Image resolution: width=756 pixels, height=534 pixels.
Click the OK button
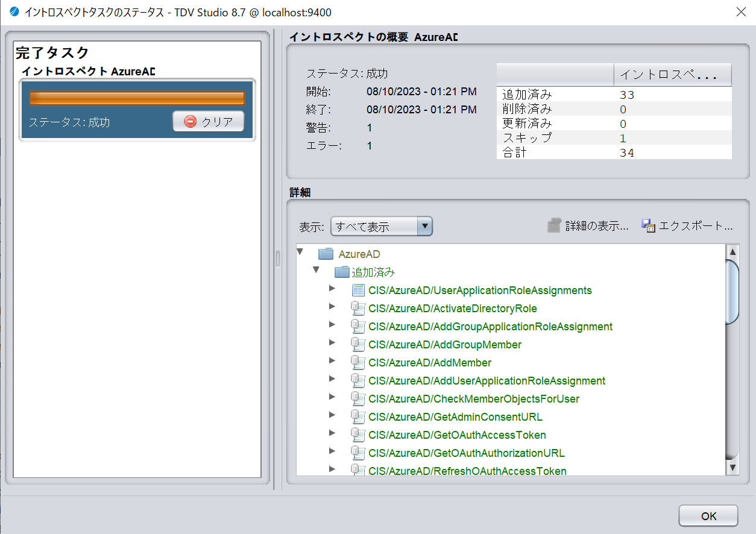tap(708, 516)
